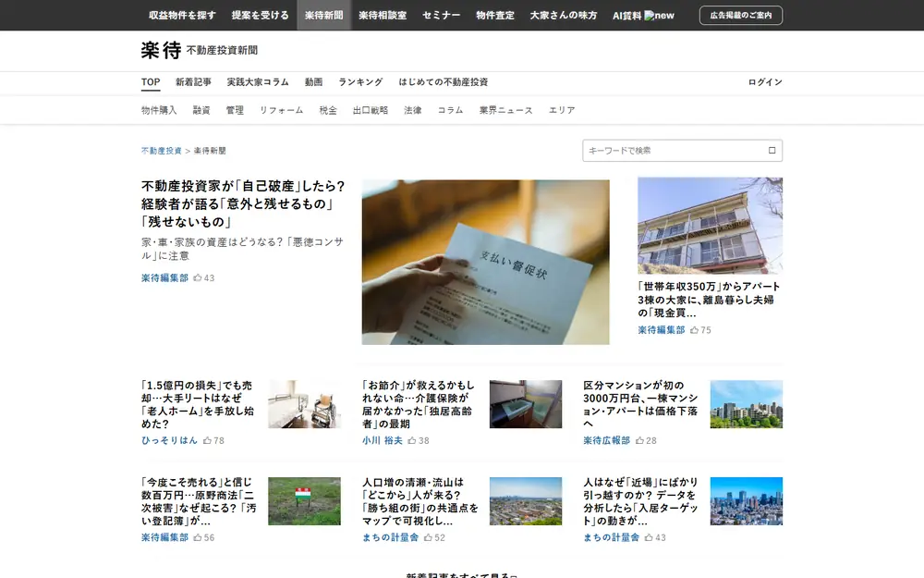Click like icon beside count 38
Image resolution: width=924 pixels, height=578 pixels.
(x=412, y=440)
